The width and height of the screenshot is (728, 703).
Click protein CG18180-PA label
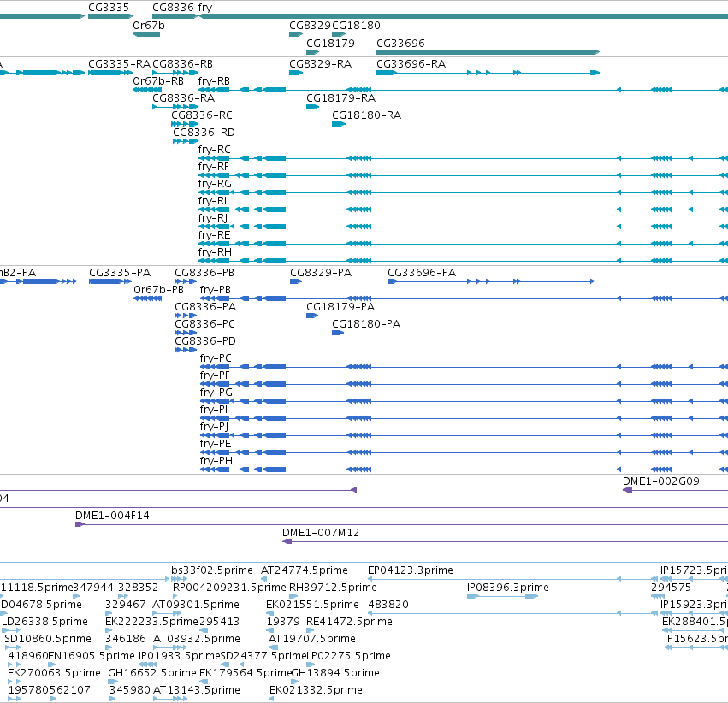366,324
